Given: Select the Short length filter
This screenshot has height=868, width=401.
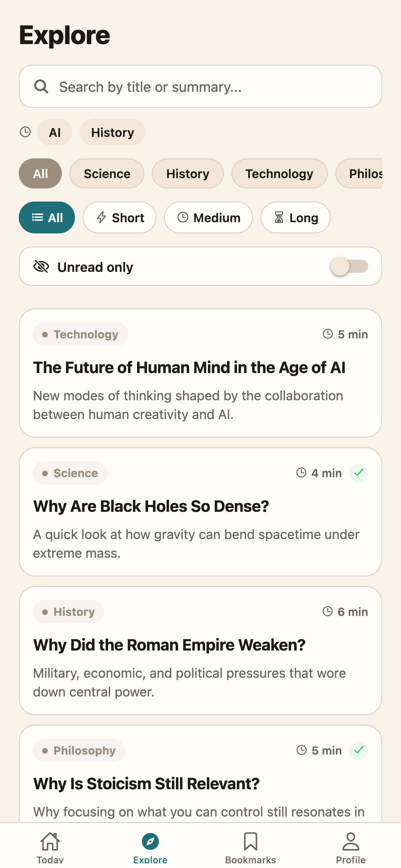Looking at the screenshot, I should [x=120, y=218].
